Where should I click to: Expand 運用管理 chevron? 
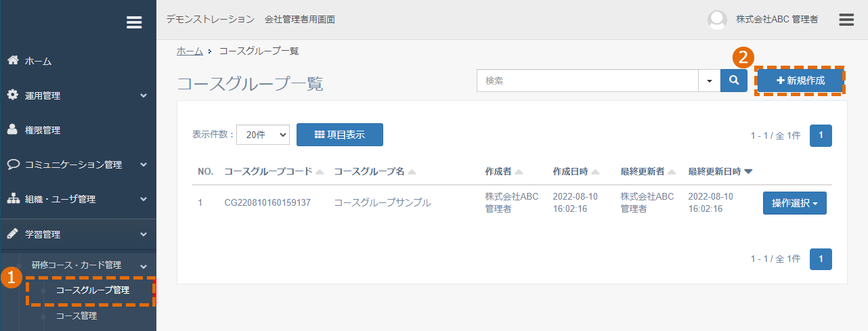pyautogui.click(x=144, y=95)
